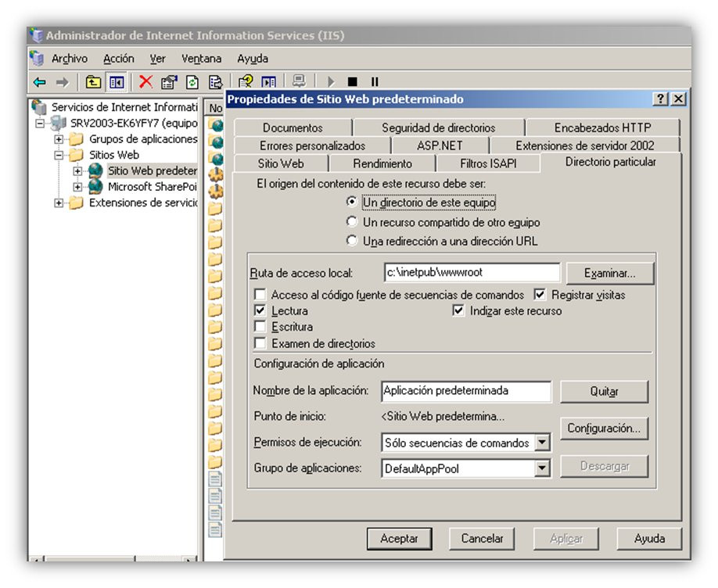The height and width of the screenshot is (588, 718).
Task: Open the Ver menu
Action: pyautogui.click(x=157, y=59)
